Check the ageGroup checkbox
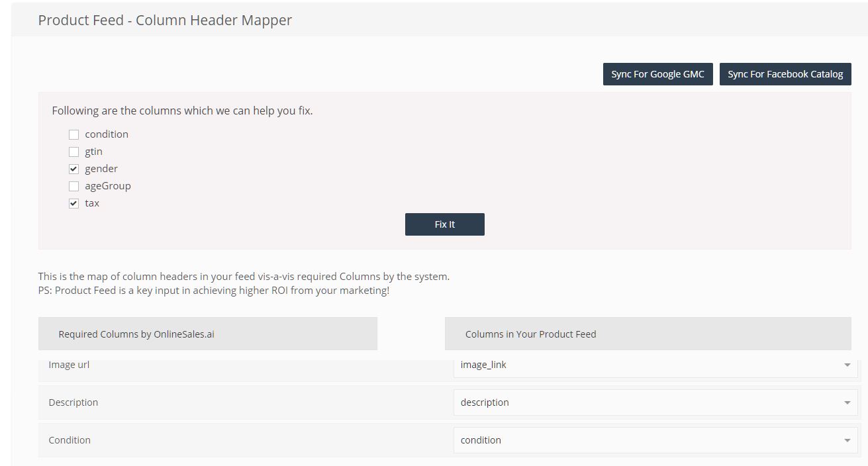The height and width of the screenshot is (466, 868). 73,186
